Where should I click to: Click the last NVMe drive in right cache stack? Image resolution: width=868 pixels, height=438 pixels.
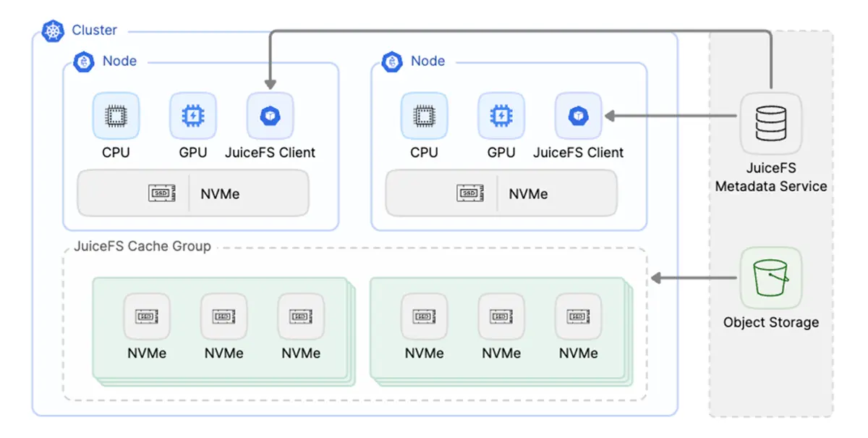click(578, 316)
